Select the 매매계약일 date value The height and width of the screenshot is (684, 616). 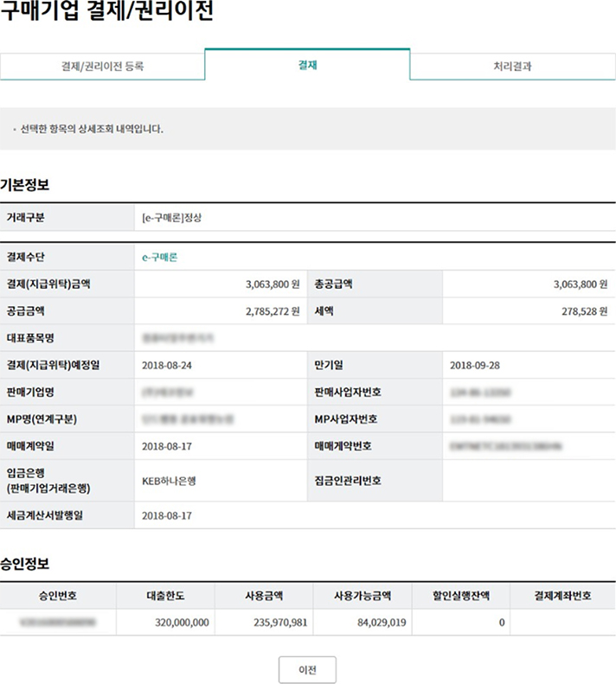click(167, 446)
